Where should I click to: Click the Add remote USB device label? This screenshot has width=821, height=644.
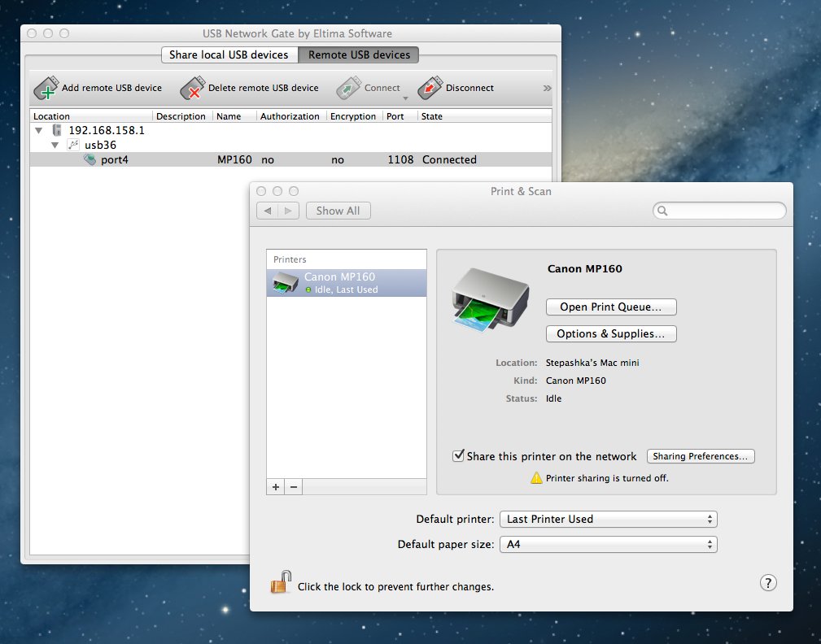tap(111, 88)
